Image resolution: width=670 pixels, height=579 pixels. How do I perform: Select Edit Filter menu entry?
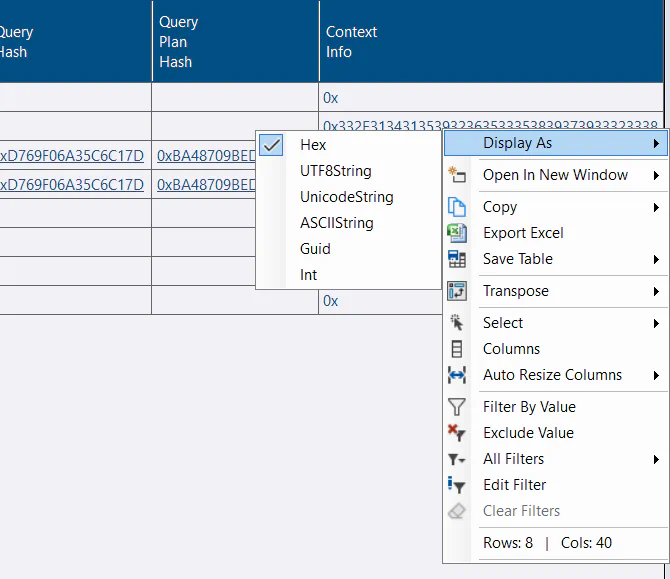coord(555,485)
